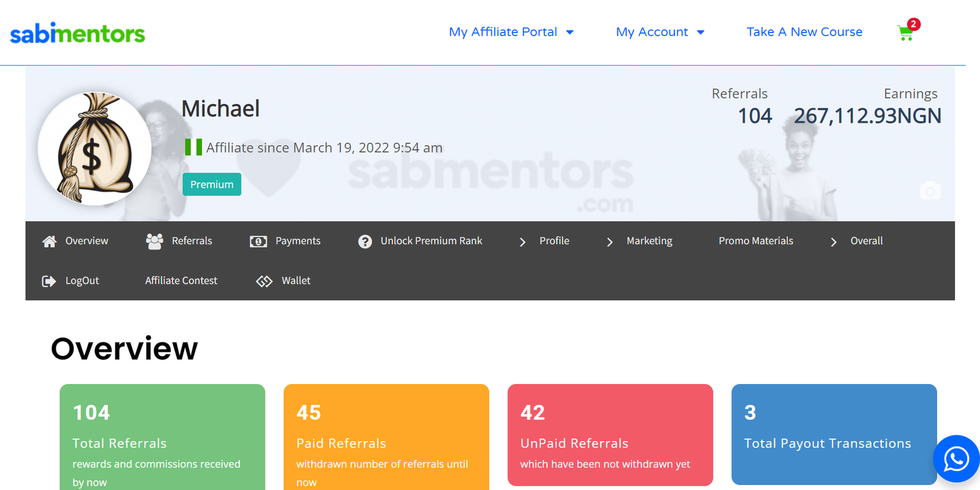Open Unlock Premium Rank page
The image size is (980, 490).
[431, 241]
